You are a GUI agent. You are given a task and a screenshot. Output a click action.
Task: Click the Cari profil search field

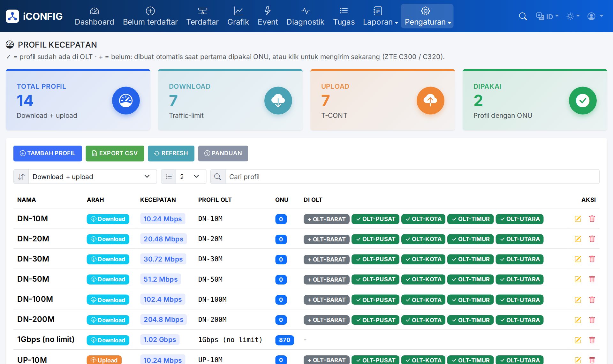click(412, 177)
